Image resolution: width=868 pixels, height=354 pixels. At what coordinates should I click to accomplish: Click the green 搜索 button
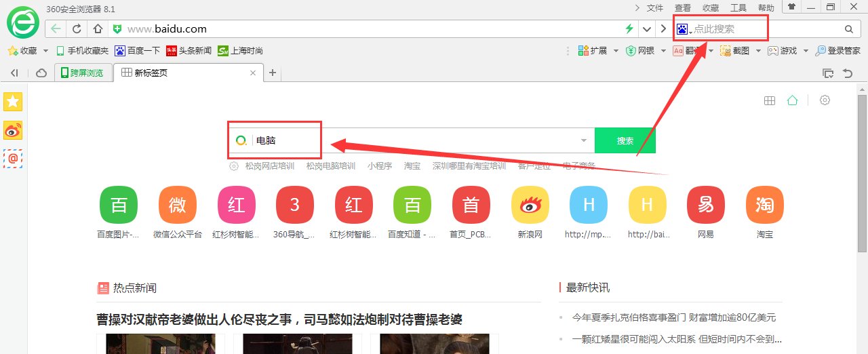625,140
